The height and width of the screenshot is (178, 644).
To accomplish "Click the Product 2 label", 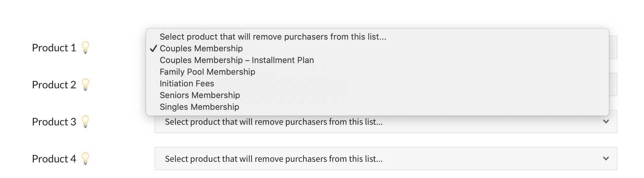I will pyautogui.click(x=54, y=85).
